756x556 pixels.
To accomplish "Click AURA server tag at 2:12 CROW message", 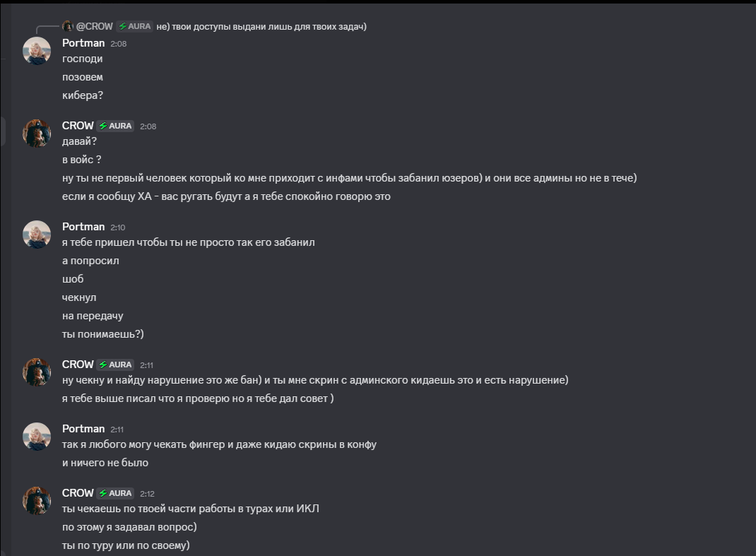I will click(x=115, y=493).
